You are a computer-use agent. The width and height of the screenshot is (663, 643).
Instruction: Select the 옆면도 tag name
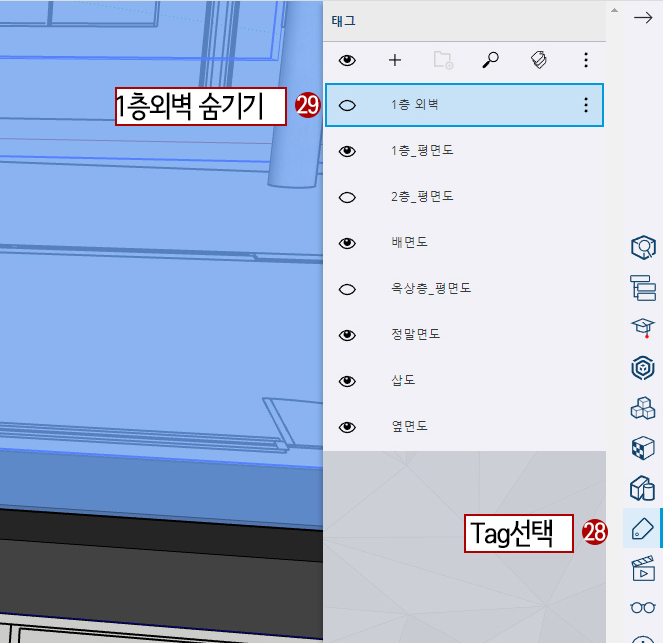click(409, 426)
